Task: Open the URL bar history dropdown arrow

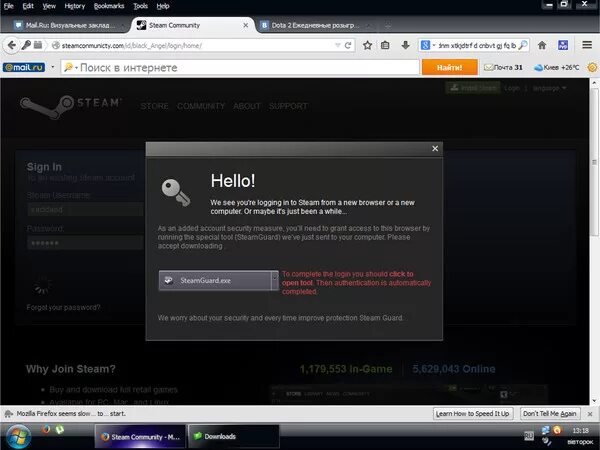Action: pyautogui.click(x=338, y=46)
